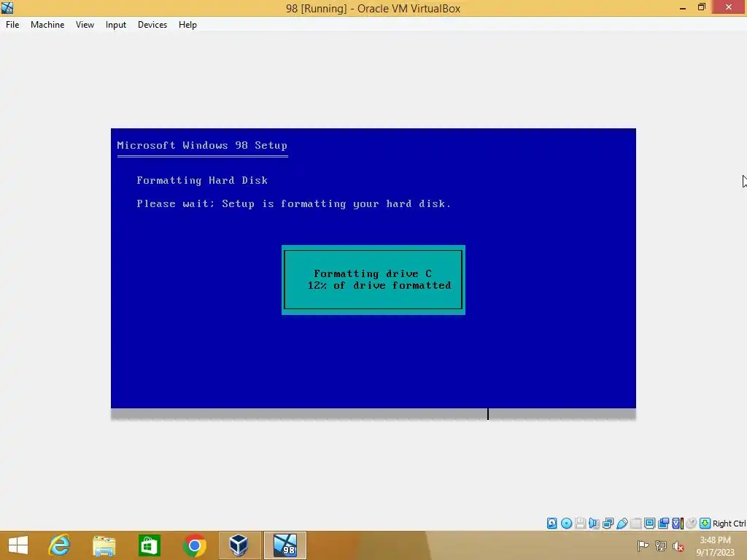Close the VirtualBox VM window
Screen dimensions: 747x560
729,7
